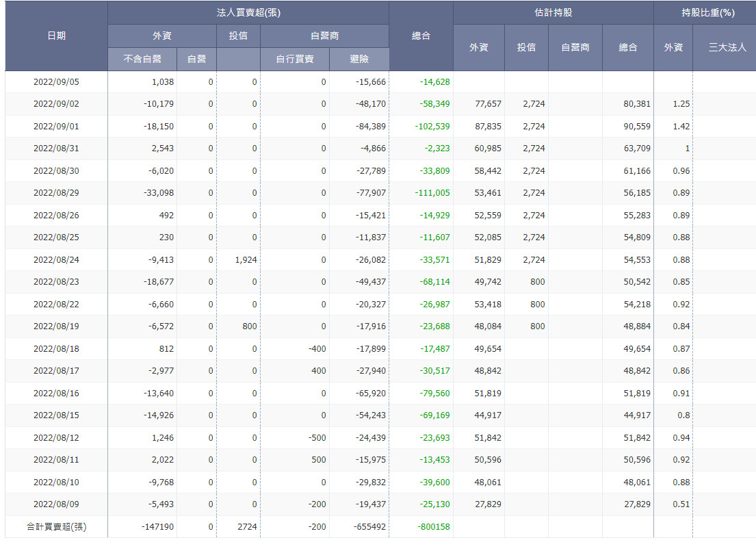Select the 合計買賣超(張) summary row label

(x=56, y=527)
